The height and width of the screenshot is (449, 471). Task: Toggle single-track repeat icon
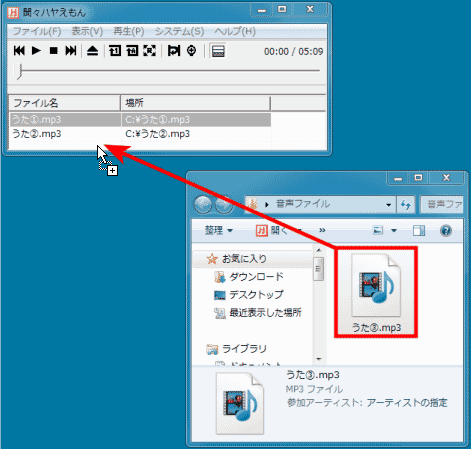tap(115, 51)
